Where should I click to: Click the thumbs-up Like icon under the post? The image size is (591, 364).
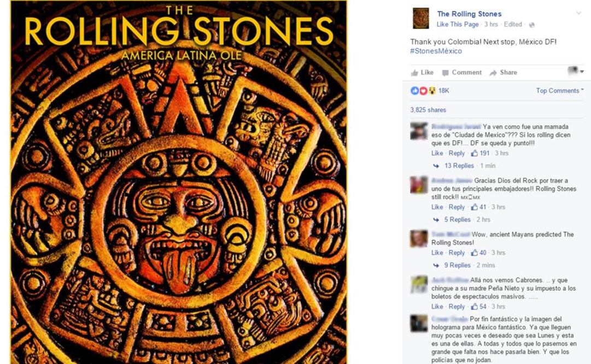click(x=414, y=73)
